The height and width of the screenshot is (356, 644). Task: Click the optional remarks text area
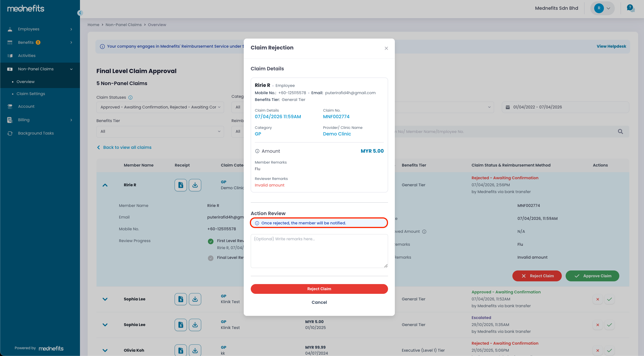coord(319,251)
